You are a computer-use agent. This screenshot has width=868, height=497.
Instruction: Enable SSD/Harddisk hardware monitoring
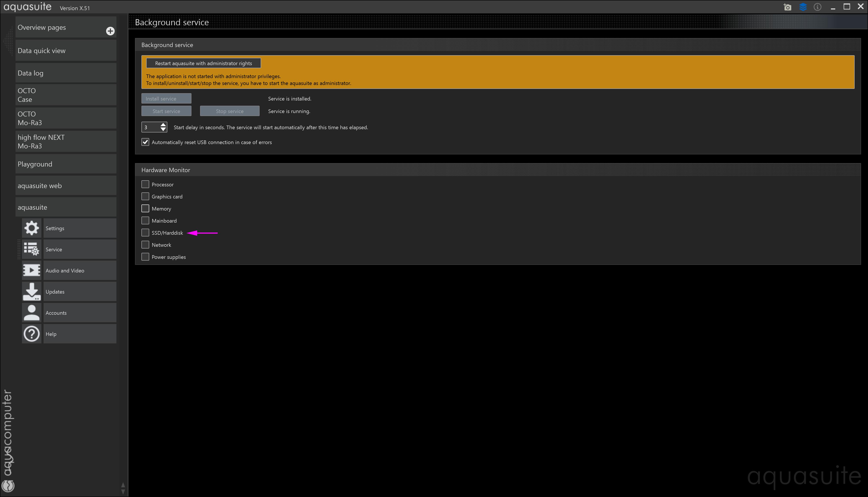coord(145,233)
